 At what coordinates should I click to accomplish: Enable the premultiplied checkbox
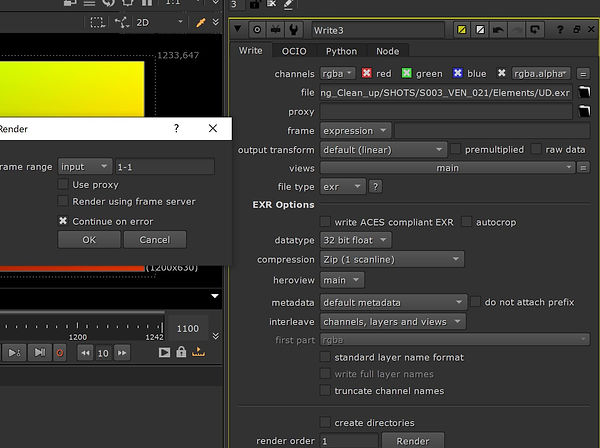tap(455, 149)
